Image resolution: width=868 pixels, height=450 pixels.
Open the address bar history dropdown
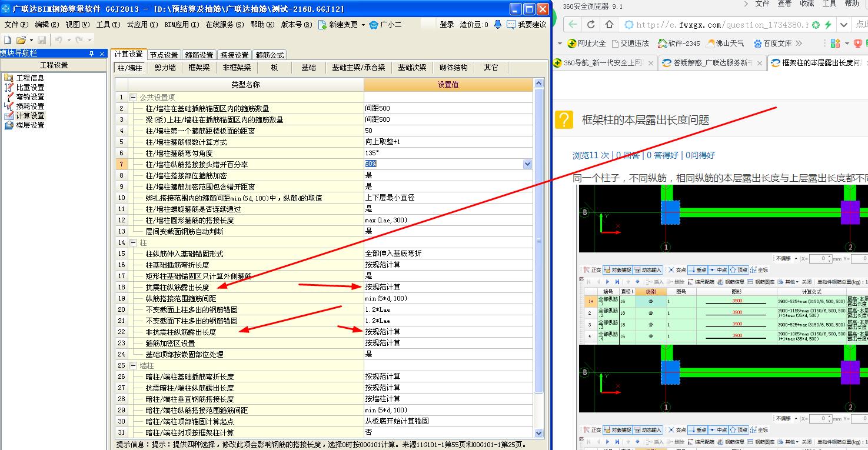(844, 25)
